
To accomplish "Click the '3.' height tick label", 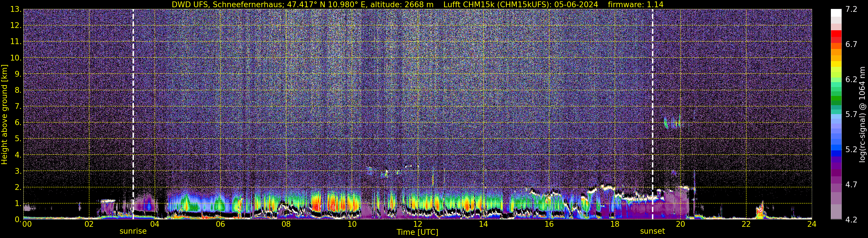I will (18, 171).
